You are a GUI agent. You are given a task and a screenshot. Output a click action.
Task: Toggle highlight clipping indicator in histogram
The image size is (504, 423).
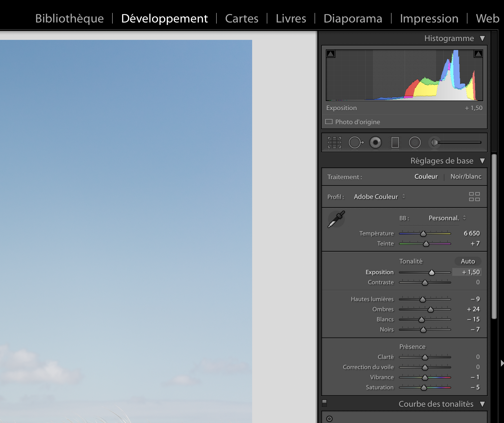478,54
